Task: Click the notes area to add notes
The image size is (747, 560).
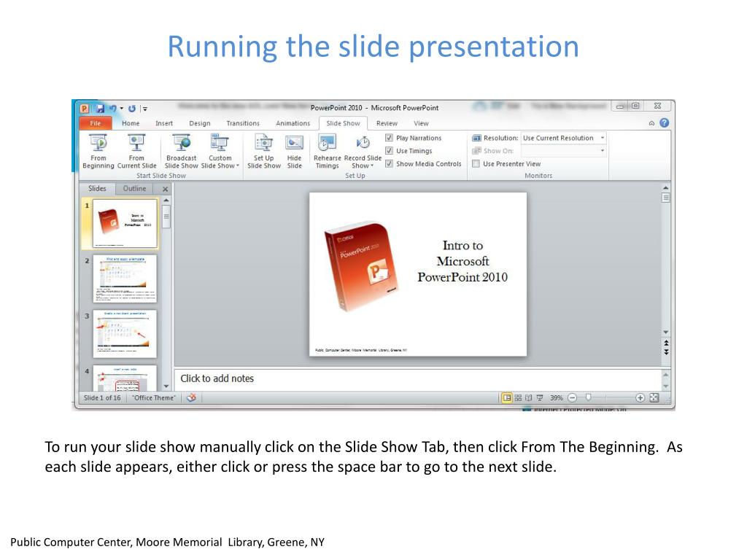Action: tap(417, 378)
